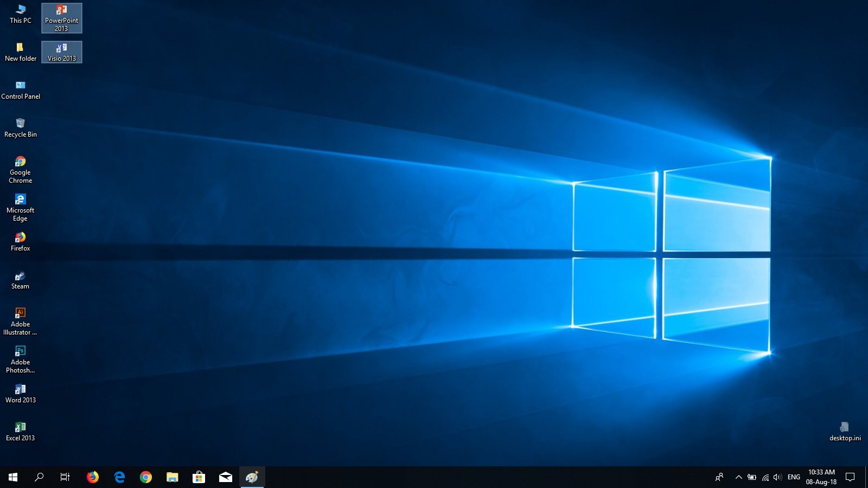
Task: Select the Excel 2013 shortcut
Action: pyautogui.click(x=20, y=431)
